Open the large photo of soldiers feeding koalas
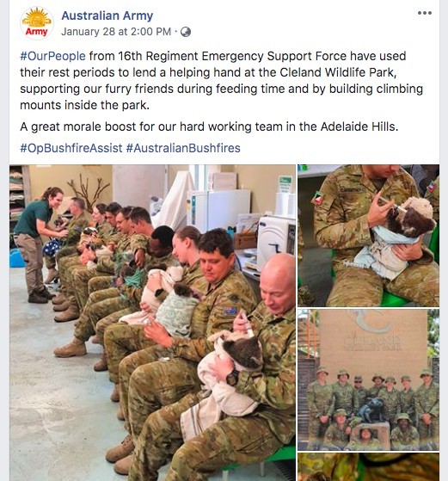The image size is (448, 481). [152, 323]
